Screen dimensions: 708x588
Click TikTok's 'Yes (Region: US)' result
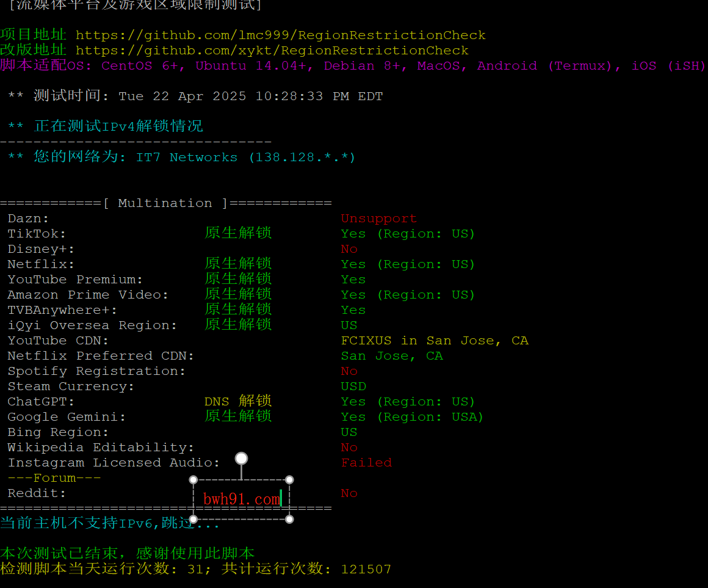(408, 234)
